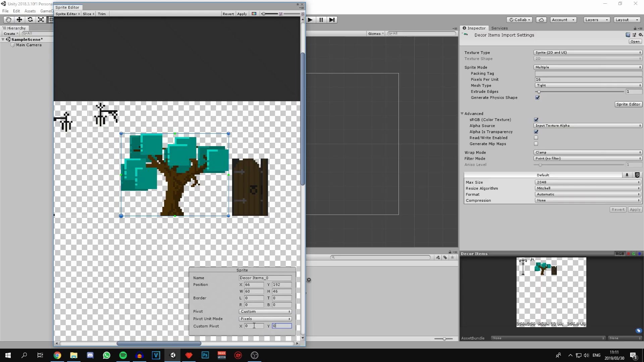Enable Read/Write Enabled checkbox
Viewport: 644px width, 362px height.
[536, 138]
